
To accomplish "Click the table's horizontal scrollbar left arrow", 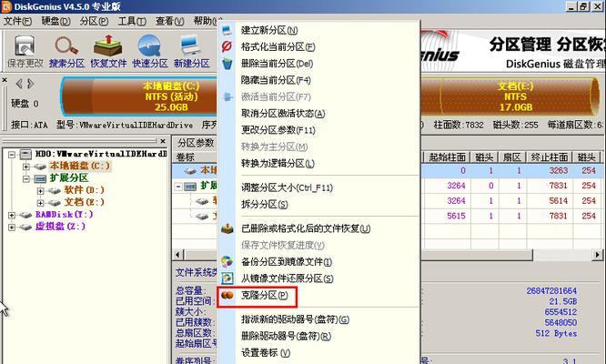I will click(x=178, y=255).
